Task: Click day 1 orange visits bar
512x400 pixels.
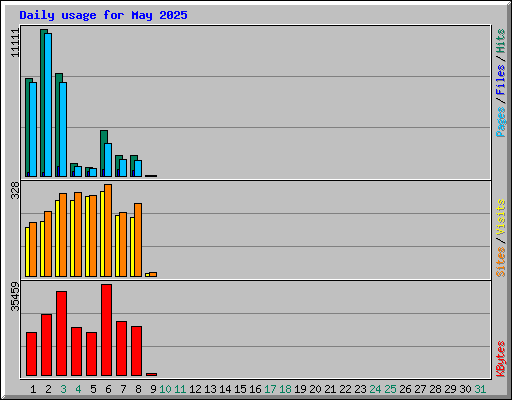Action: 33,249
